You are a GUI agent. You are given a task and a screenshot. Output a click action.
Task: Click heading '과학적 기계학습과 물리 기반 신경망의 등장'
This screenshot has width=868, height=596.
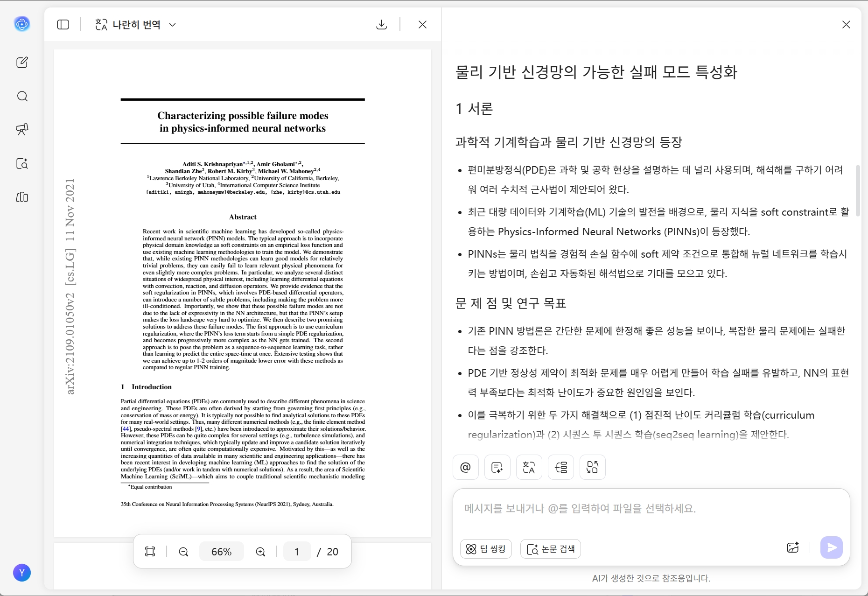(x=569, y=142)
